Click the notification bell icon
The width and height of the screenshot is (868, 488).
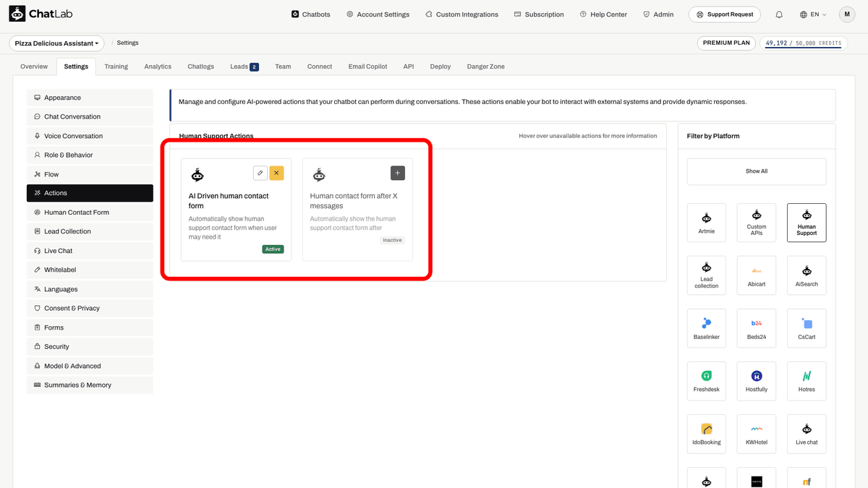[779, 14]
